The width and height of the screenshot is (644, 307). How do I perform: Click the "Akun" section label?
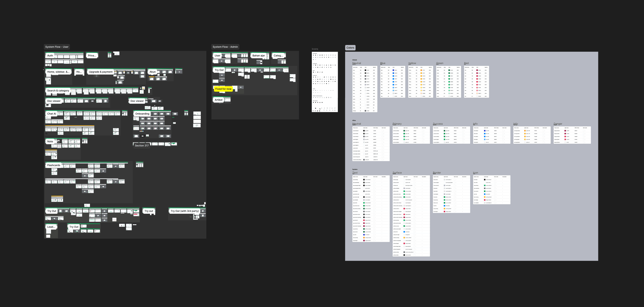tap(153, 72)
